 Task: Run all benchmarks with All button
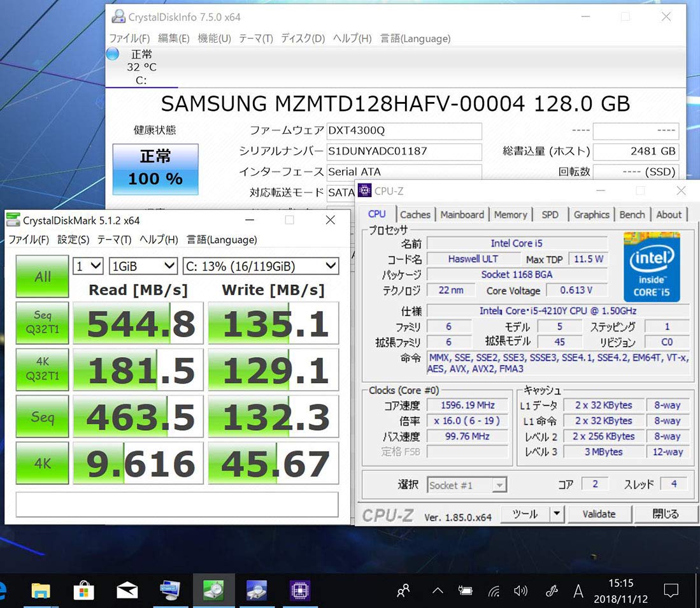(43, 277)
